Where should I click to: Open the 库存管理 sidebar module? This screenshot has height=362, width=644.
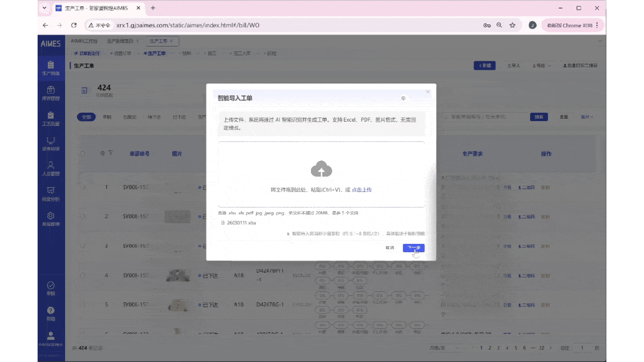51,93
